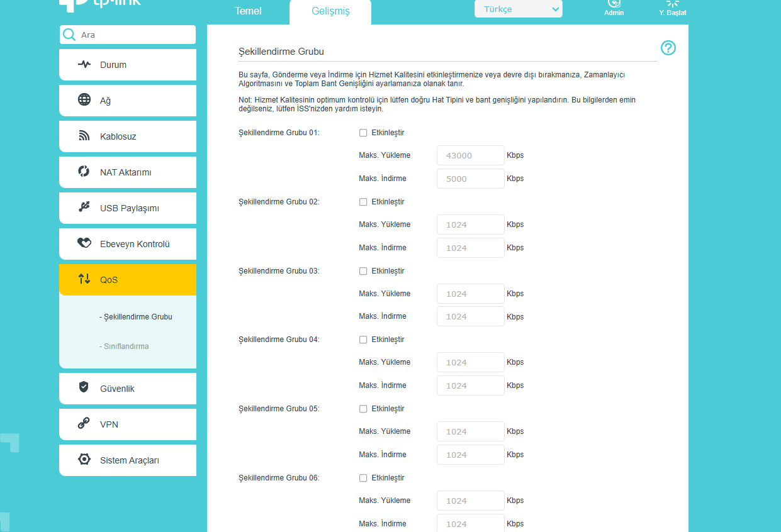
Task: Select the Şekillendirme Grubu submenu link
Action: (136, 317)
